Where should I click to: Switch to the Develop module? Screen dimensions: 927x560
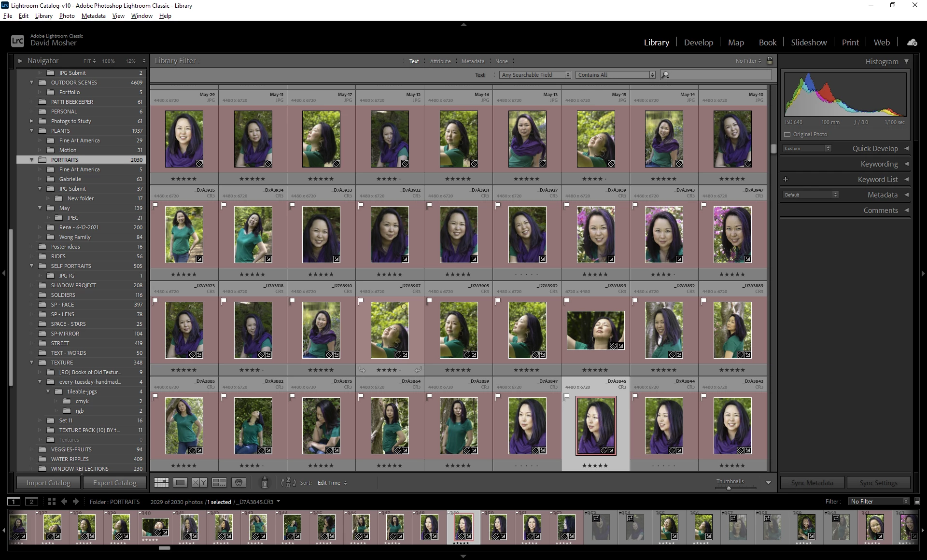pyautogui.click(x=698, y=42)
